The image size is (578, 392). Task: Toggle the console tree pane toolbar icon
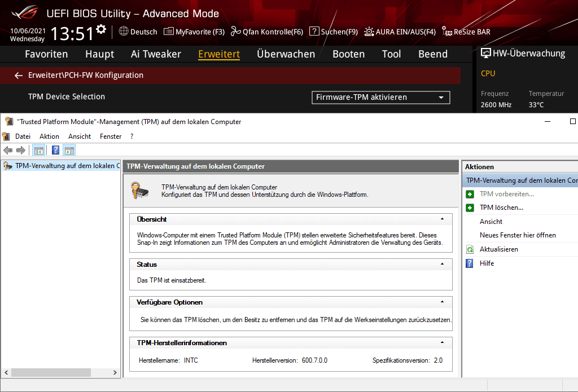(x=39, y=151)
